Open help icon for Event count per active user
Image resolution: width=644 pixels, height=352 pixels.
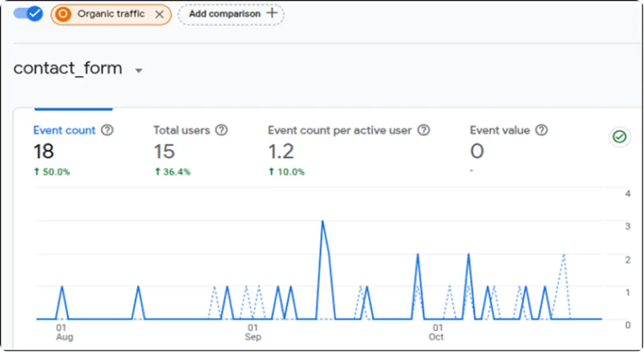click(424, 130)
